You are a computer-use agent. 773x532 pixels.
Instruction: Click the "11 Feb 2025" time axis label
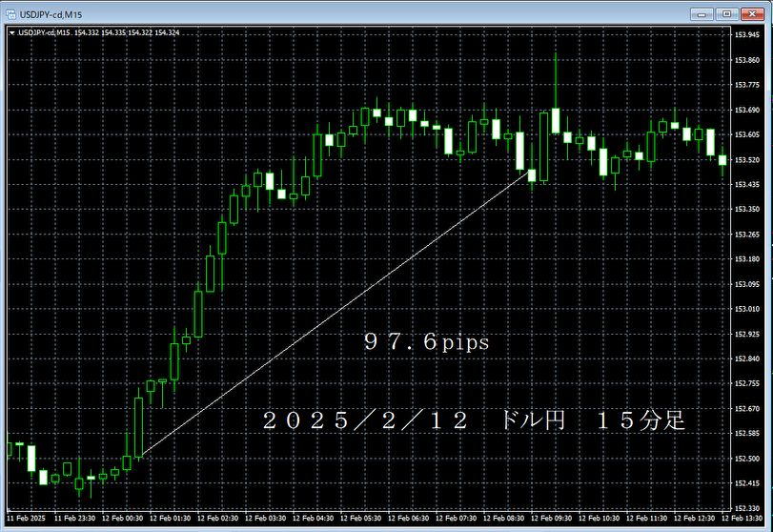pyautogui.click(x=26, y=519)
